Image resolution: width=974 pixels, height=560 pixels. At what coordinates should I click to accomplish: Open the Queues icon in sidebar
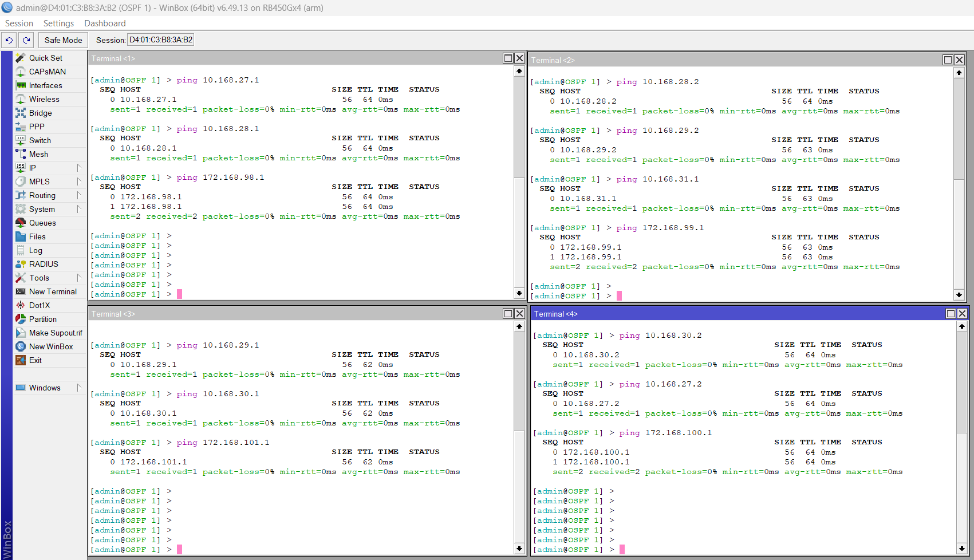click(21, 223)
